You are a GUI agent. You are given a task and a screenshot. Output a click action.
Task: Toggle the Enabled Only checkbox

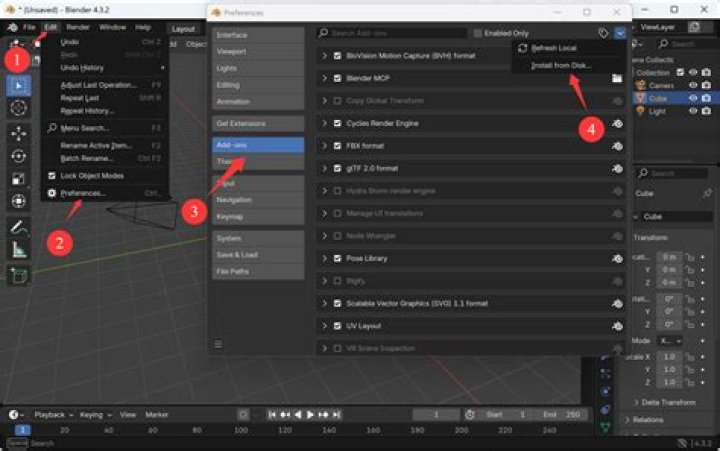478,33
